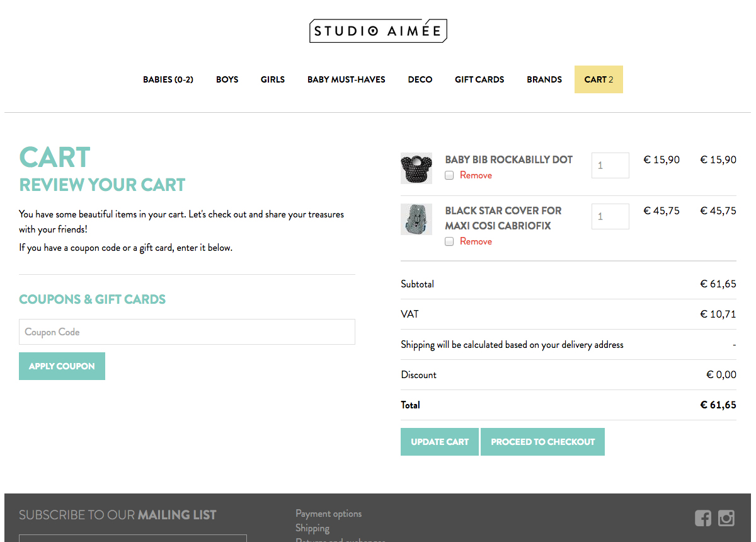Check Remove box for Black Star Cover
The width and height of the screenshot is (756, 542).
[x=449, y=242]
